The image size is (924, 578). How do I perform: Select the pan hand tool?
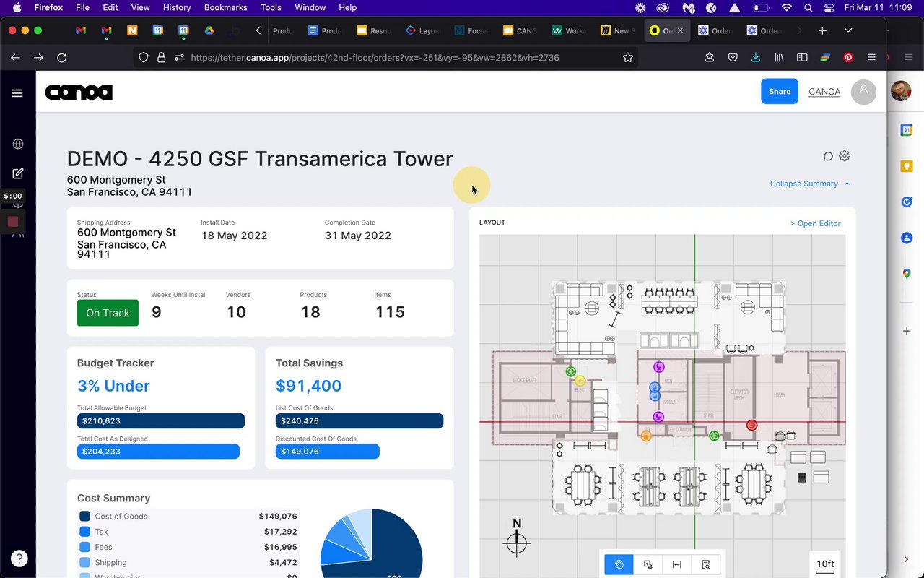(619, 564)
